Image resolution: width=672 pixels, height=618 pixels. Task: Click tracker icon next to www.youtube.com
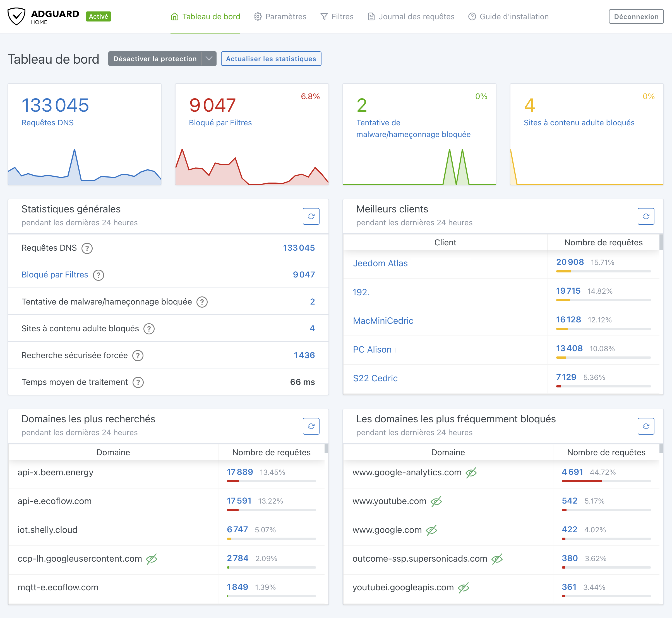point(436,501)
